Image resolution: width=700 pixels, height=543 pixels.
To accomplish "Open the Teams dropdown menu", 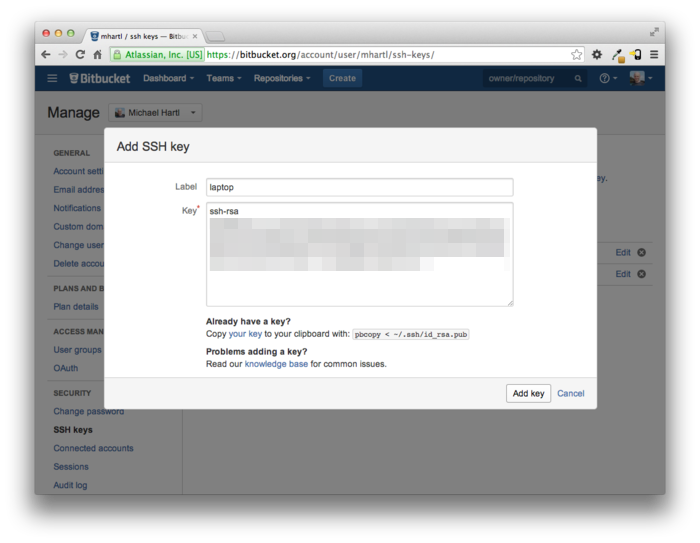I will (224, 78).
